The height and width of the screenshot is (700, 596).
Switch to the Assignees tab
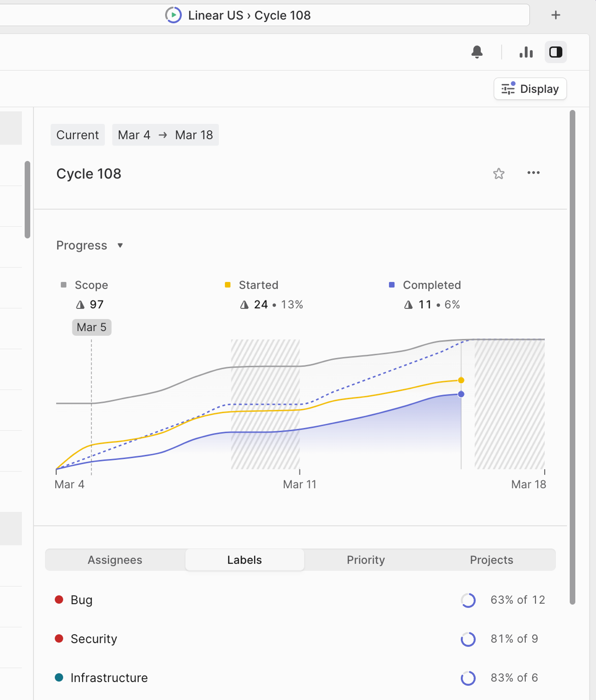pos(115,560)
